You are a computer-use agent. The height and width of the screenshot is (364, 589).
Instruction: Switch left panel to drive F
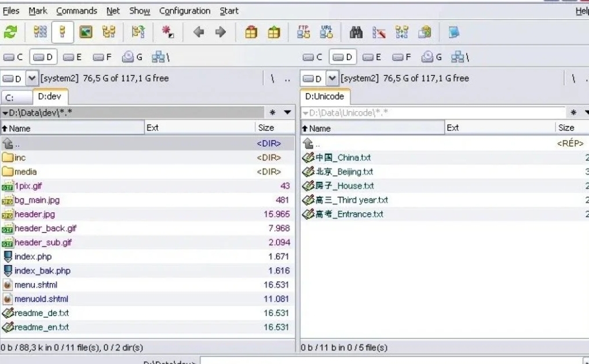(x=103, y=57)
